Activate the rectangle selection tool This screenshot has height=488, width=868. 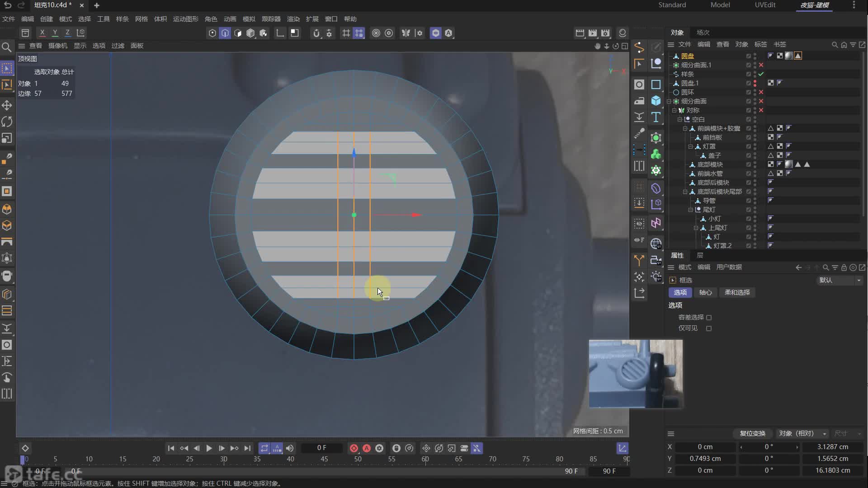(x=7, y=68)
